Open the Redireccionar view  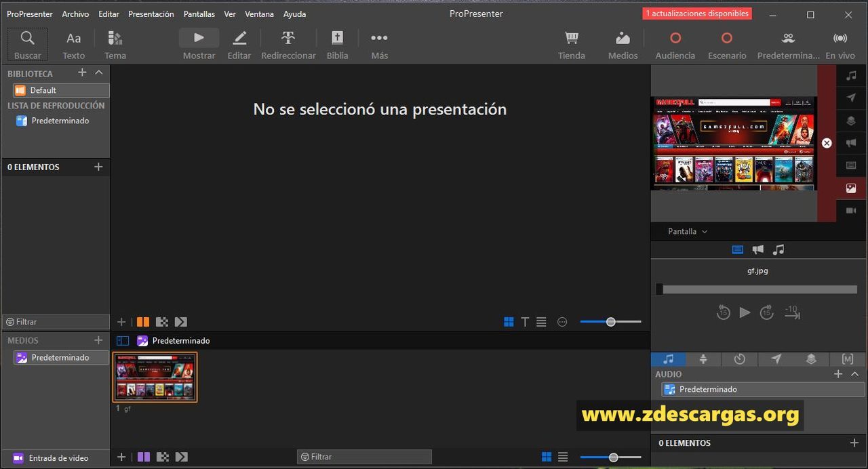pos(288,45)
